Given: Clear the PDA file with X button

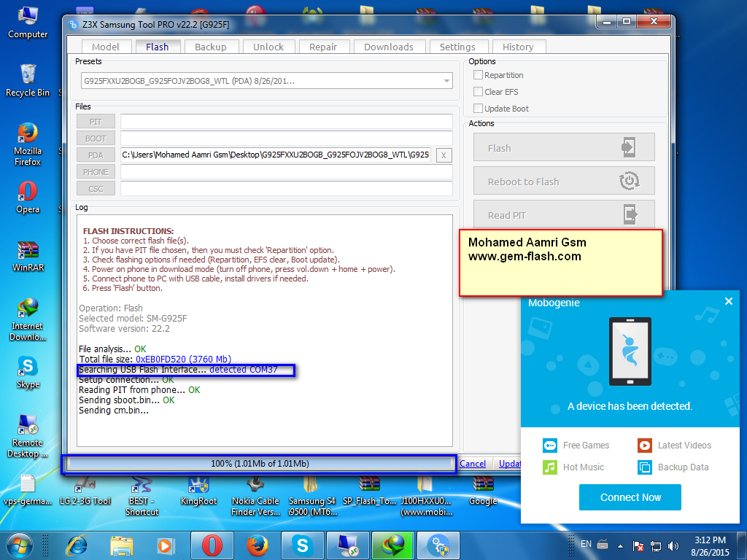Looking at the screenshot, I should tap(444, 155).
